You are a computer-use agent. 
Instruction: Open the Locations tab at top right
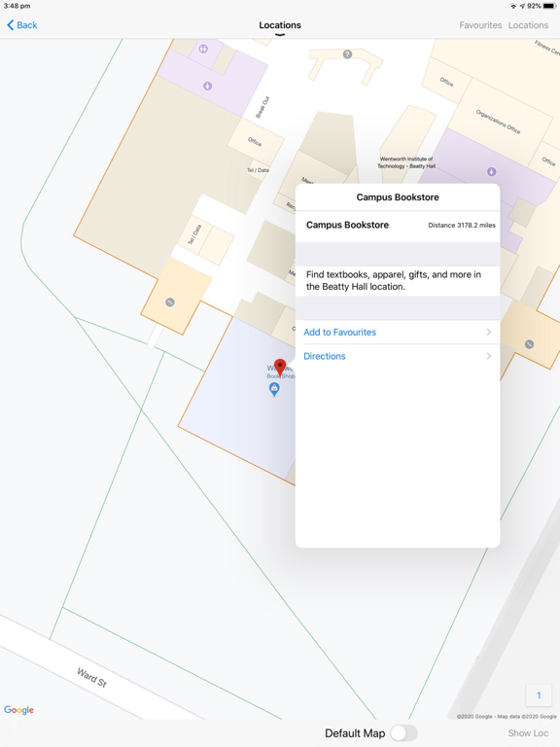coord(528,25)
